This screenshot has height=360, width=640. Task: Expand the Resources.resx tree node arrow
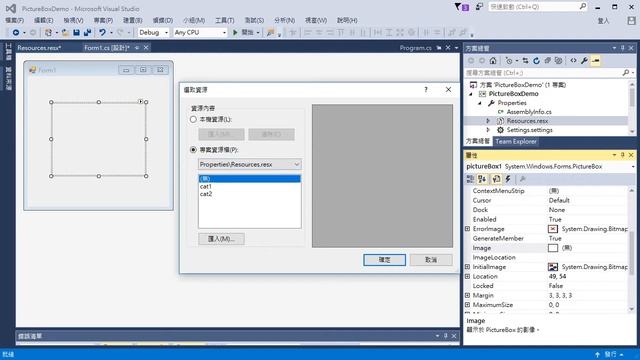coord(488,121)
